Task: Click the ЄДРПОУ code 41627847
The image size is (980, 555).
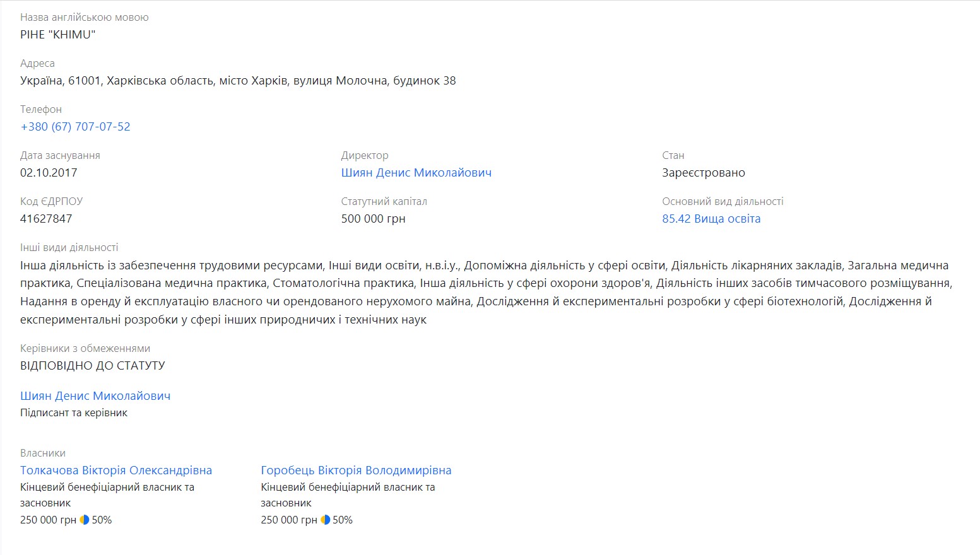Action: click(46, 218)
